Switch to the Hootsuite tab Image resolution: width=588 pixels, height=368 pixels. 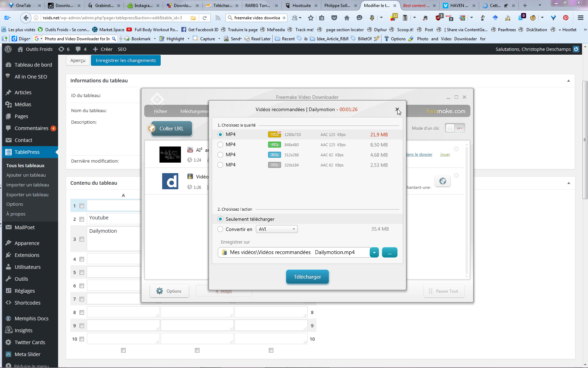tap(302, 6)
